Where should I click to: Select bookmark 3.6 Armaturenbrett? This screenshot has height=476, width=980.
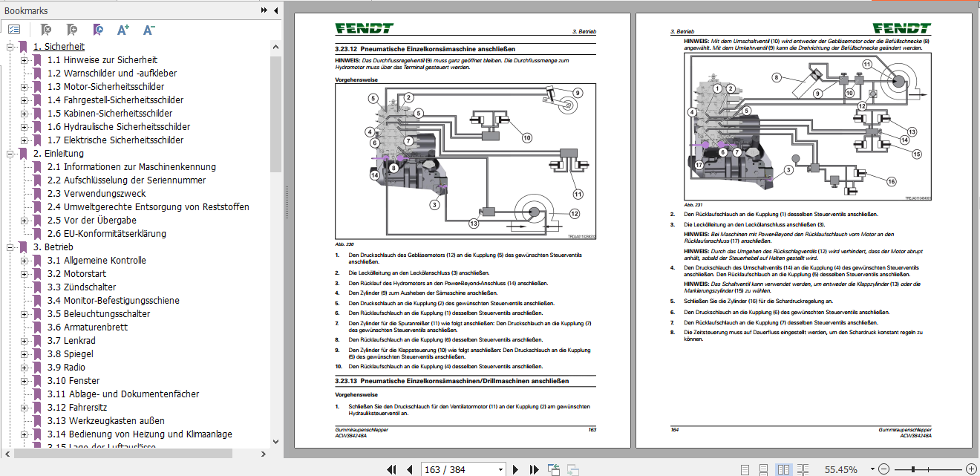pyautogui.click(x=88, y=327)
